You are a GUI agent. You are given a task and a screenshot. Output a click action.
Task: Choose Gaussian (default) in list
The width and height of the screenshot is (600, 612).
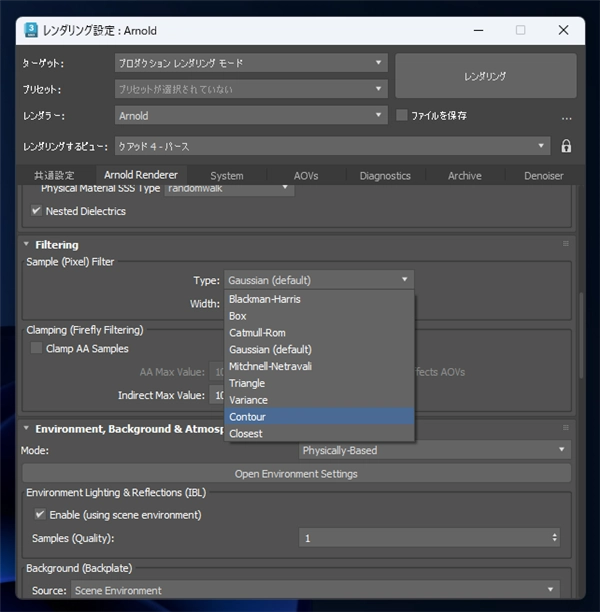click(x=319, y=349)
